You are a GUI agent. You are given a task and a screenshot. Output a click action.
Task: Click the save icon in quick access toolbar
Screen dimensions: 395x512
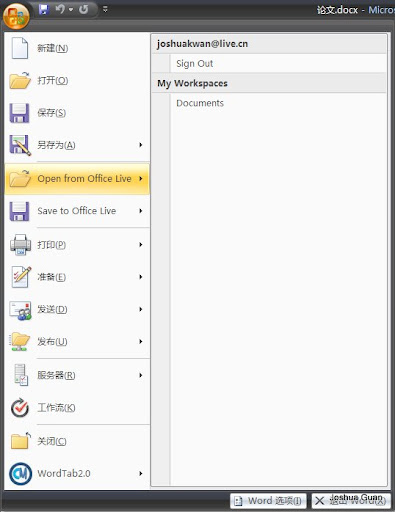point(44,9)
